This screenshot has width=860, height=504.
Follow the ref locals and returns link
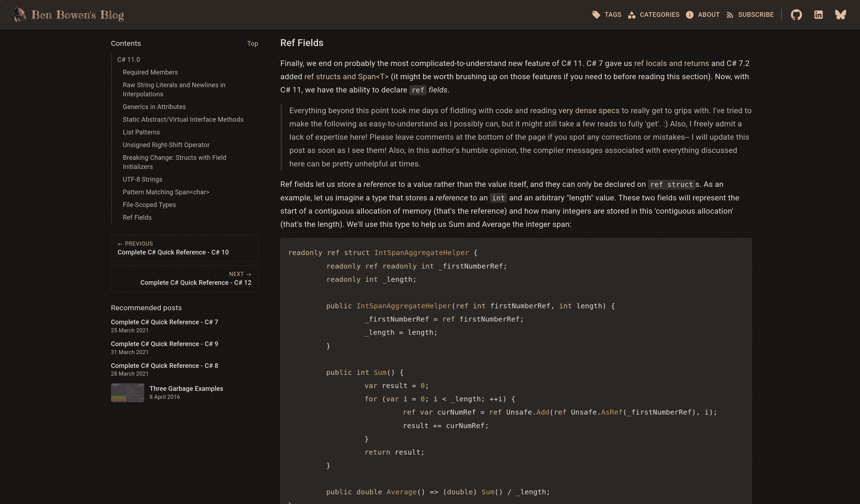[x=672, y=63]
